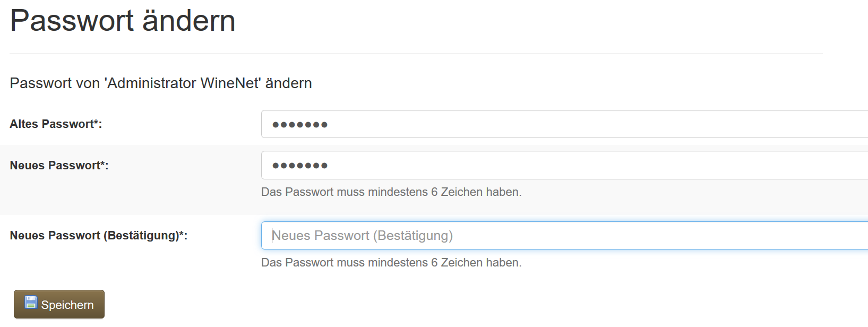Viewport: 868px width, 327px height.
Task: Click the 'Neues Passwort*:' label
Action: click(x=59, y=166)
